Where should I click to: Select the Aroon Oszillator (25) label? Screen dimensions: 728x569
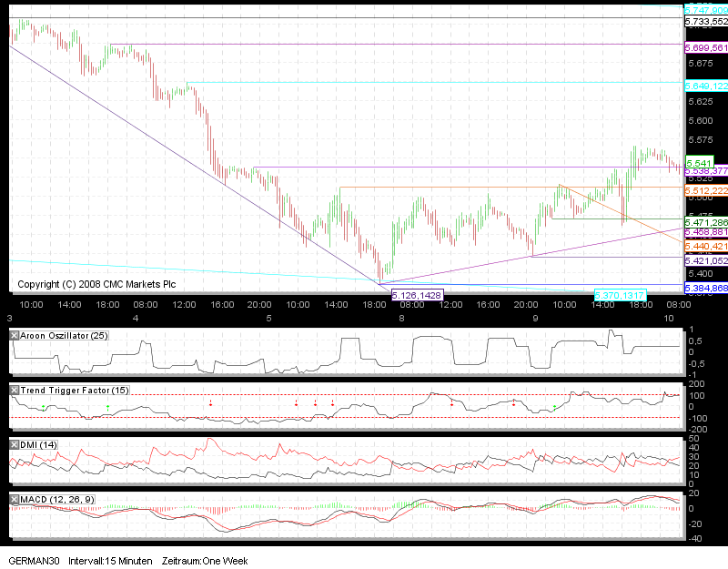[64, 335]
